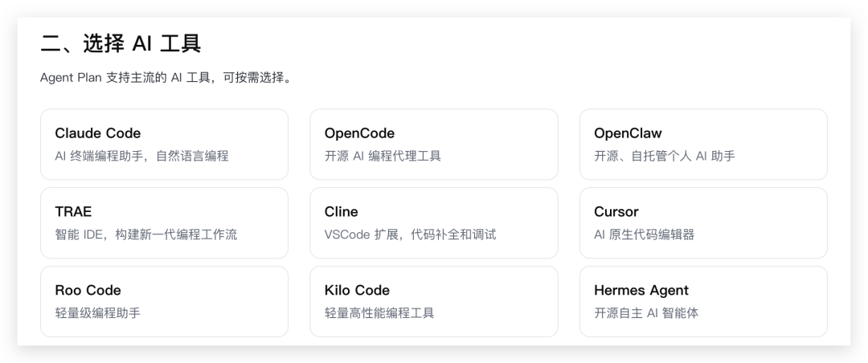Select the Kilo Code card

[433, 302]
